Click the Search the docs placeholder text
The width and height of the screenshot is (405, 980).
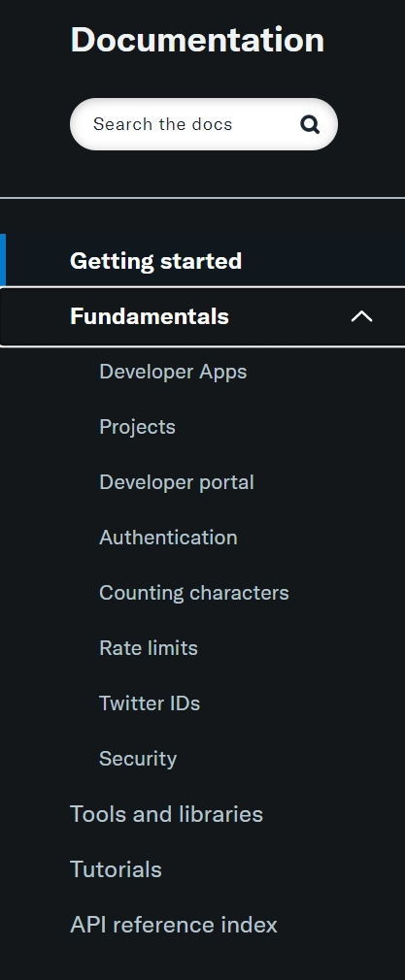tap(163, 124)
